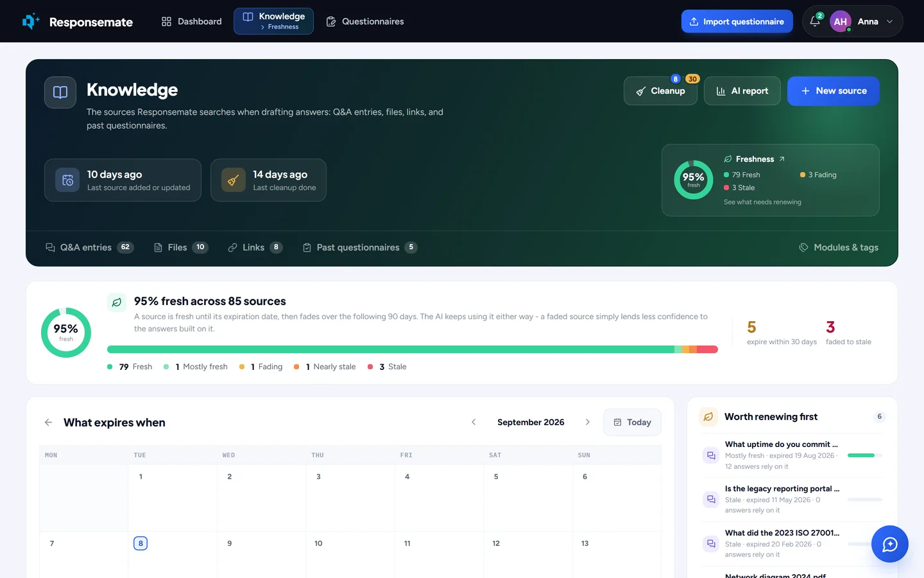Click the small 95% fresh ring in the Knowledge header
The height and width of the screenshot is (578, 924).
(x=694, y=180)
